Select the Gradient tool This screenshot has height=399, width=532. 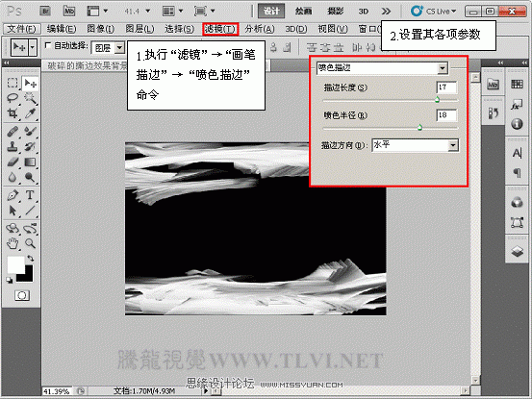click(30, 162)
